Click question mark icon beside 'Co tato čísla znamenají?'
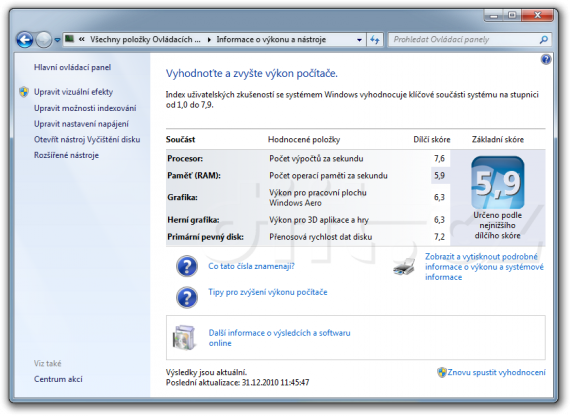Screen dimensions: 570x416 click(x=187, y=266)
